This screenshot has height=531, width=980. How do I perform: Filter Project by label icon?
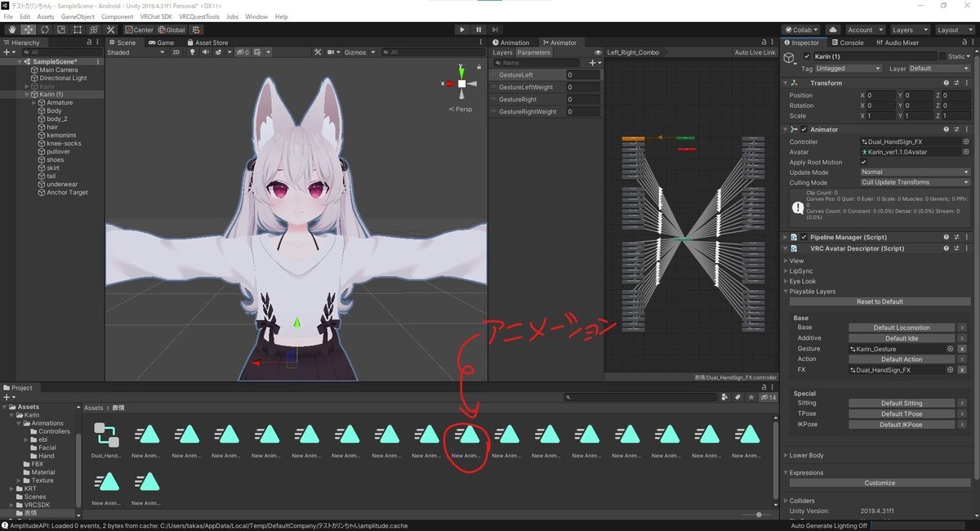[737, 398]
